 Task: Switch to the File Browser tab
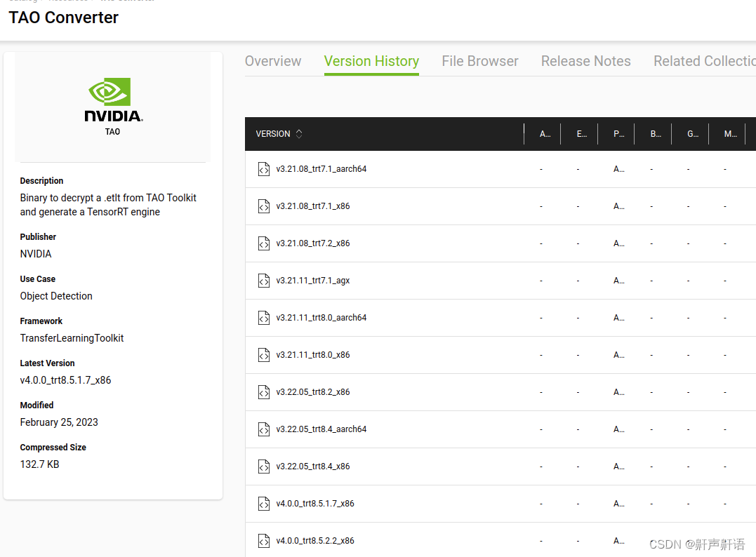pyautogui.click(x=479, y=61)
